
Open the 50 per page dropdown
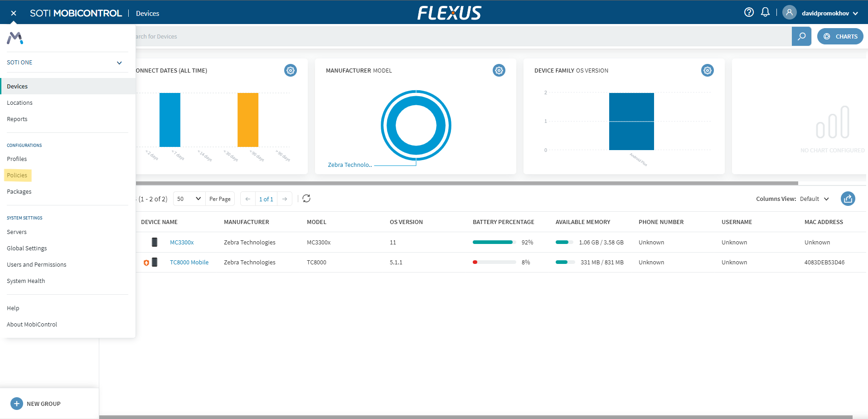[189, 199]
